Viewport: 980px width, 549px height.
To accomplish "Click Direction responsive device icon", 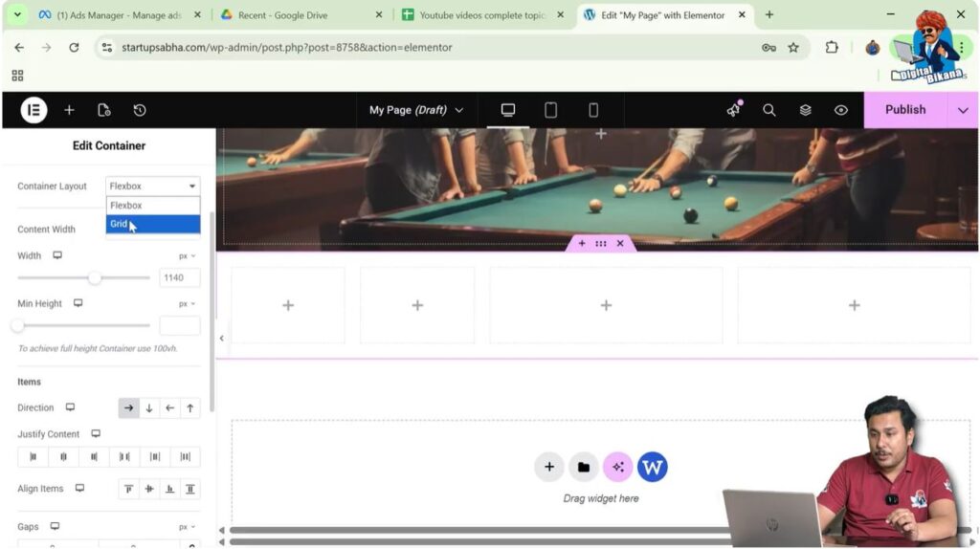I will tap(70, 407).
